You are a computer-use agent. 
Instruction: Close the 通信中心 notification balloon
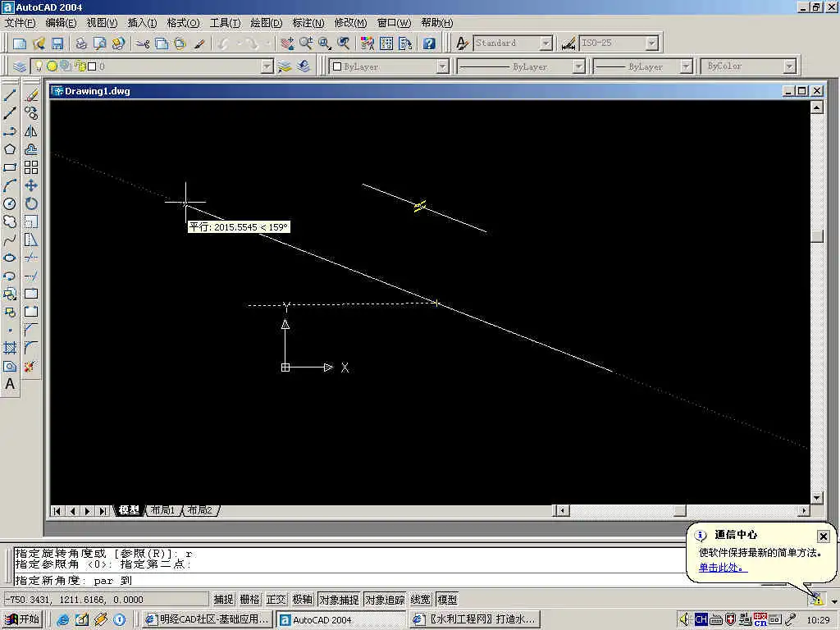[824, 536]
